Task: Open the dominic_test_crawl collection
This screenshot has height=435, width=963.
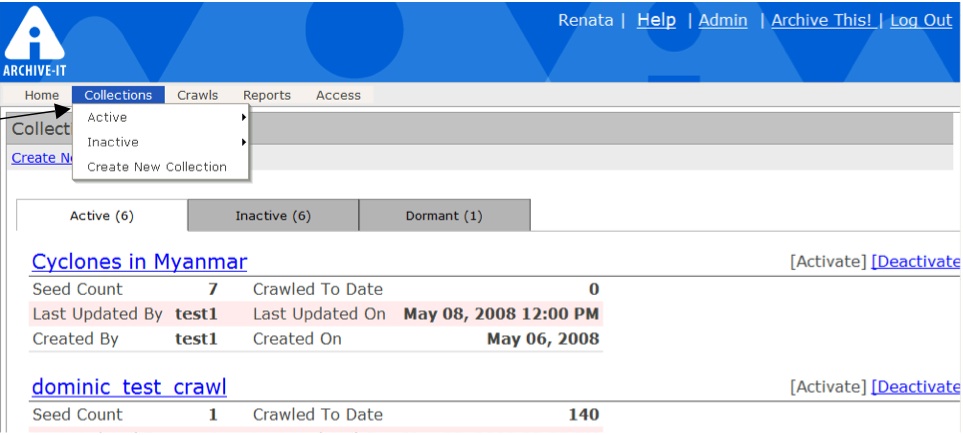Action: (x=129, y=387)
